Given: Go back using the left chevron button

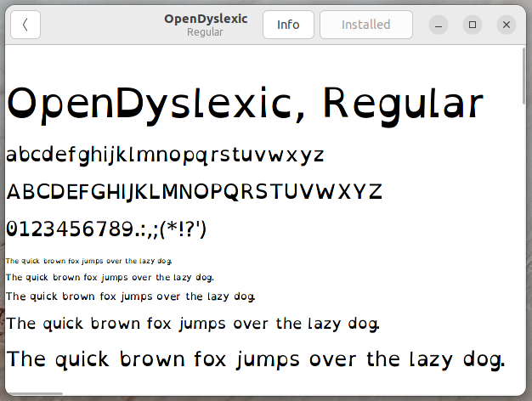Looking at the screenshot, I should point(25,25).
